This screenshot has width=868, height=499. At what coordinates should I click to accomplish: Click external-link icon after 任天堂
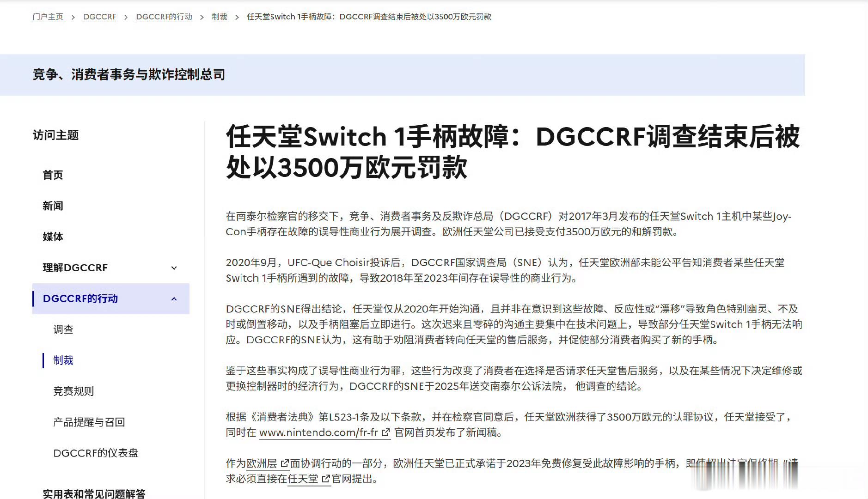click(326, 479)
